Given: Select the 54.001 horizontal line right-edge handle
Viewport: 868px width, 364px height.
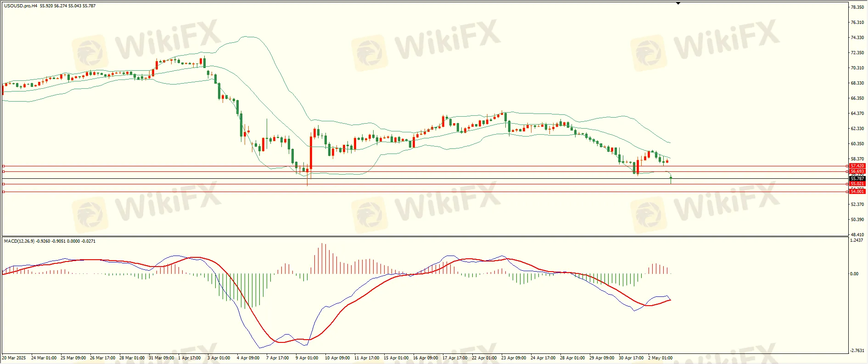Looking at the screenshot, I should click(x=847, y=192).
